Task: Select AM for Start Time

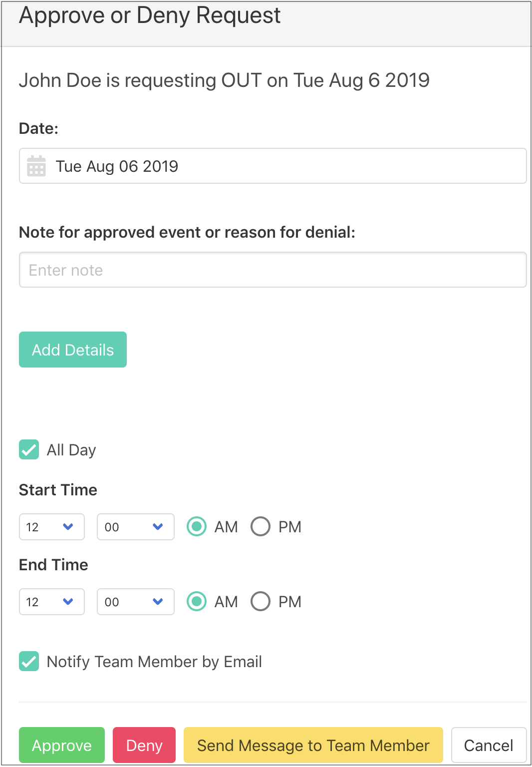Action: point(197,526)
